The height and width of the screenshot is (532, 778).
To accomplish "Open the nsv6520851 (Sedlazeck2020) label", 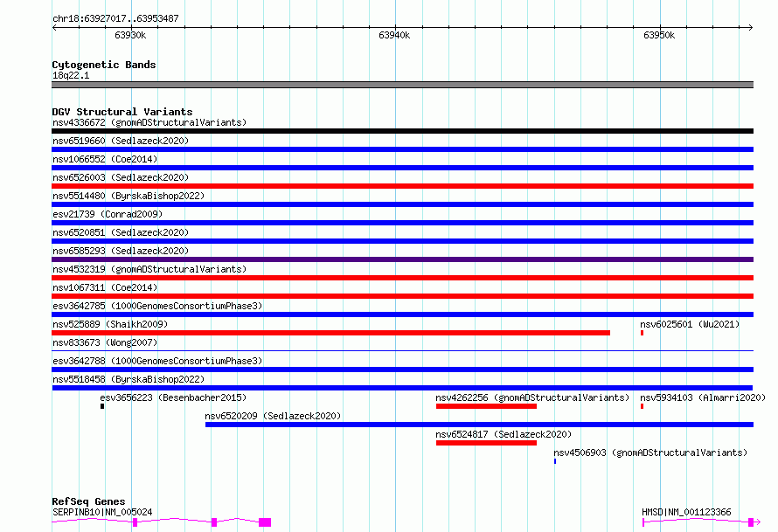I will click(121, 232).
